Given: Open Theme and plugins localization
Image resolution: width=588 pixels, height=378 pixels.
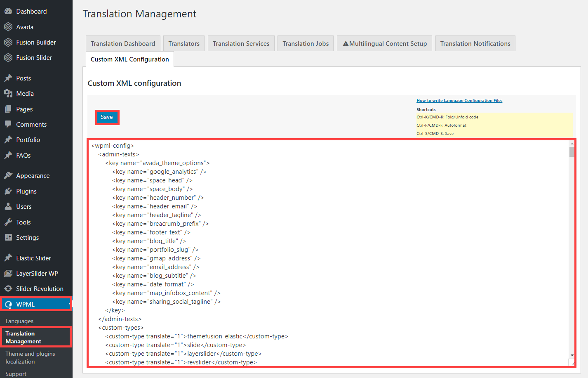Looking at the screenshot, I should click(x=30, y=357).
